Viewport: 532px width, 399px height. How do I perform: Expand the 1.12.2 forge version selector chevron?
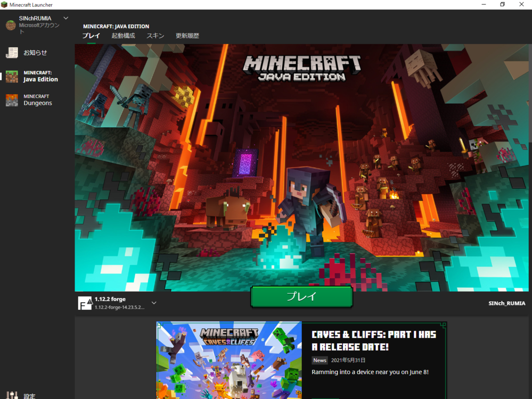pyautogui.click(x=154, y=303)
